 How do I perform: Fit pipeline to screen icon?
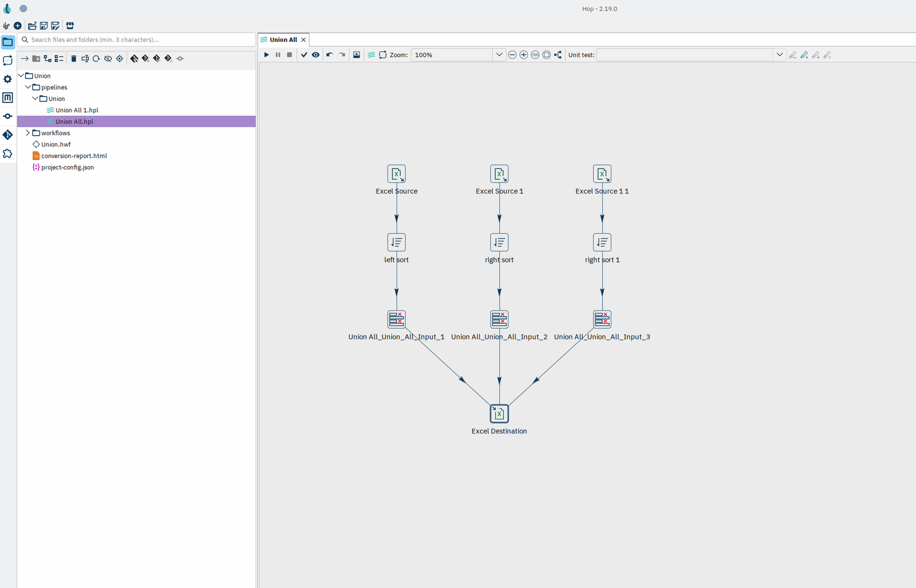(x=547, y=55)
